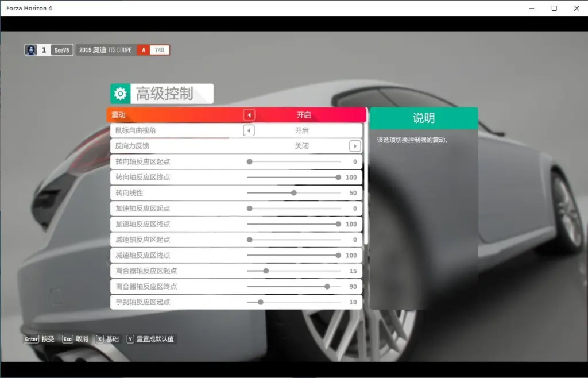588x378 pixels.
Task: Select the 转向线性 row label
Action: pyautogui.click(x=129, y=193)
